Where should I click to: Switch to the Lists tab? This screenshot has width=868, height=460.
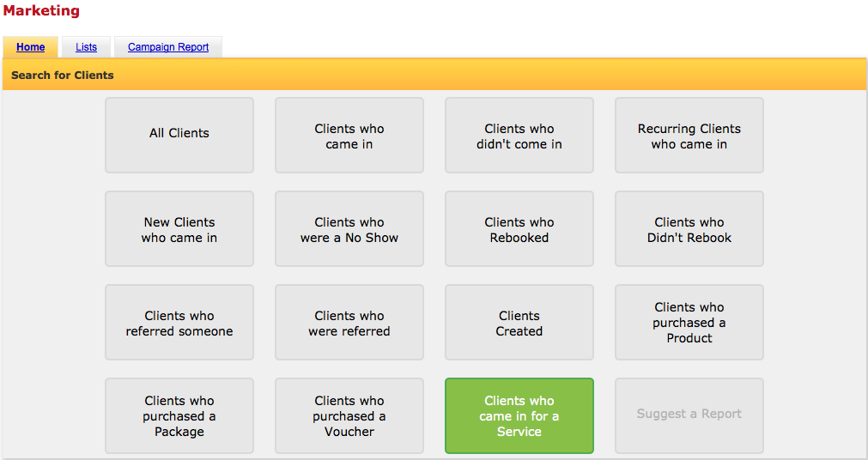(87, 47)
